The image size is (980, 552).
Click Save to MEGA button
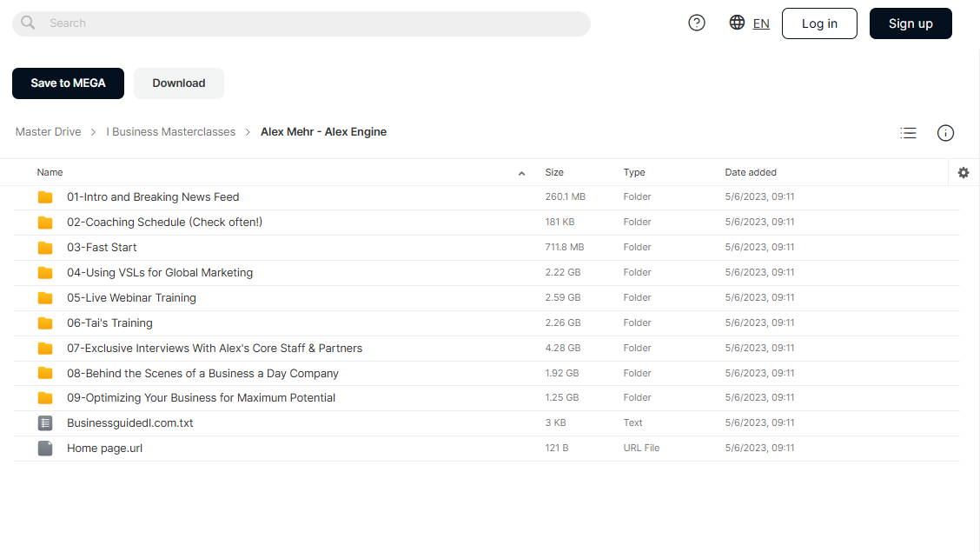tap(68, 83)
